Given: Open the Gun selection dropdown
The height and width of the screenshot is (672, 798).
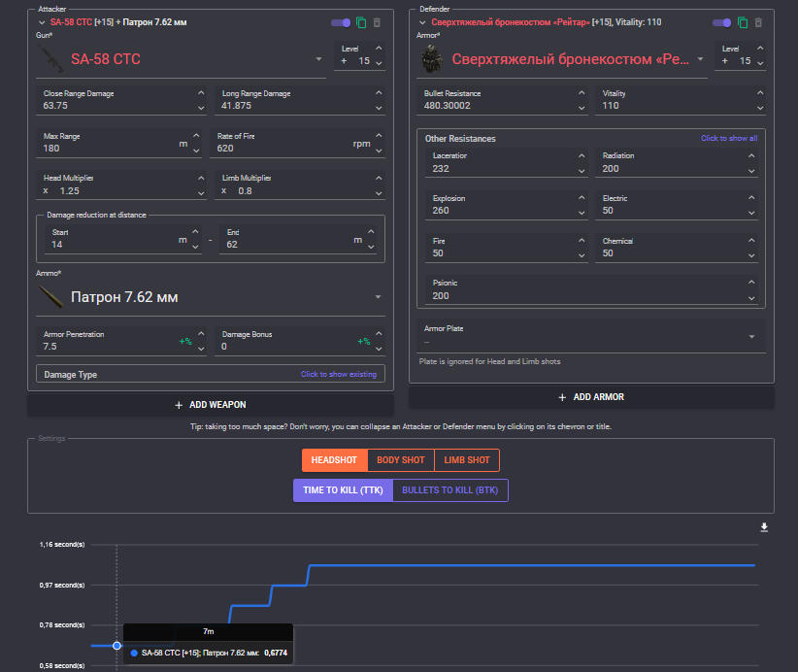Looking at the screenshot, I should pos(318,59).
